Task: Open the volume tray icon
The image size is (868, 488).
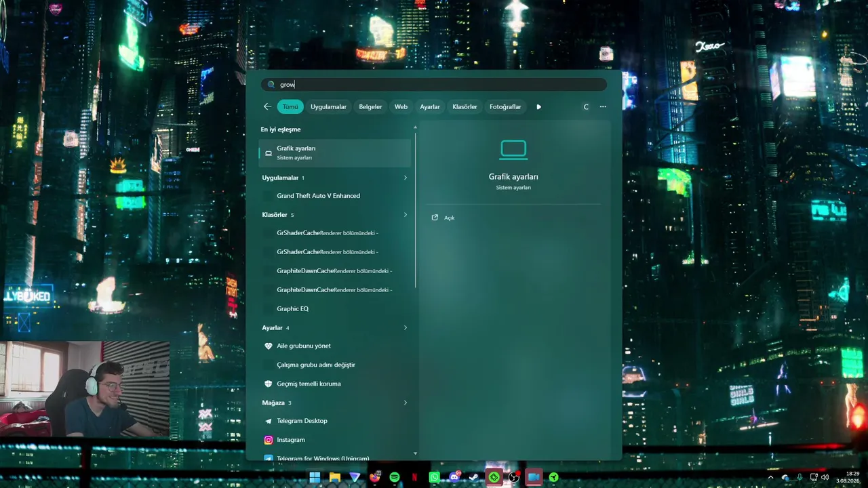Action: pyautogui.click(x=825, y=477)
